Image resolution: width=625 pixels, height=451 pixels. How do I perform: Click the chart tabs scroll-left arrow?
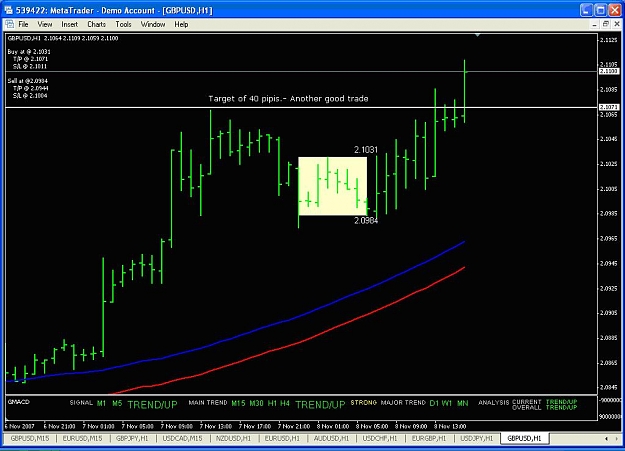[606, 439]
